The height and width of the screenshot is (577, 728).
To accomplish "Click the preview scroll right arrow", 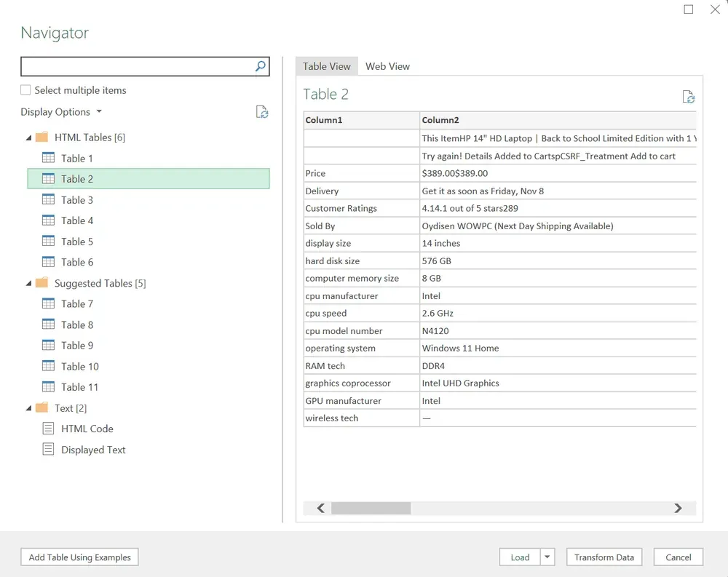I will click(678, 508).
